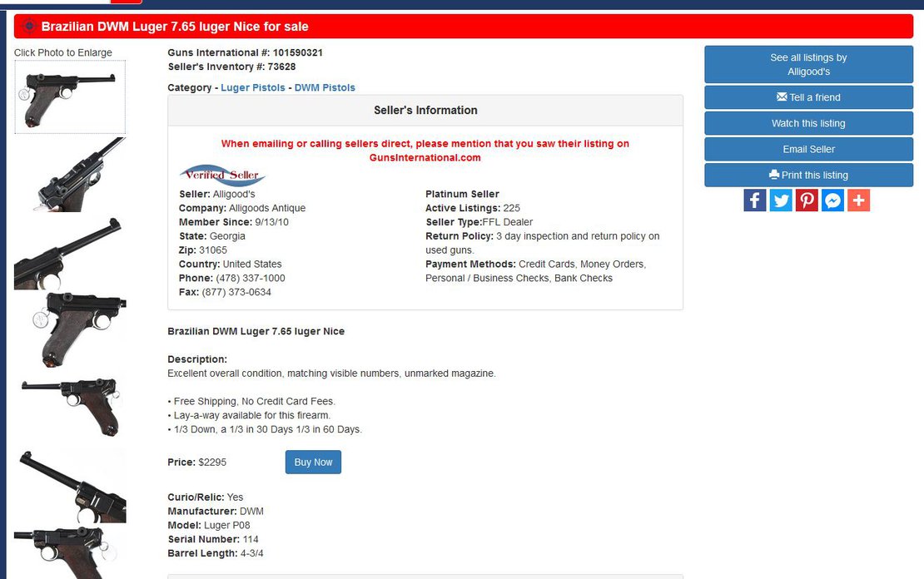The height and width of the screenshot is (579, 924).
Task: Click Return Policy 3 day inspection text
Action: coord(542,243)
